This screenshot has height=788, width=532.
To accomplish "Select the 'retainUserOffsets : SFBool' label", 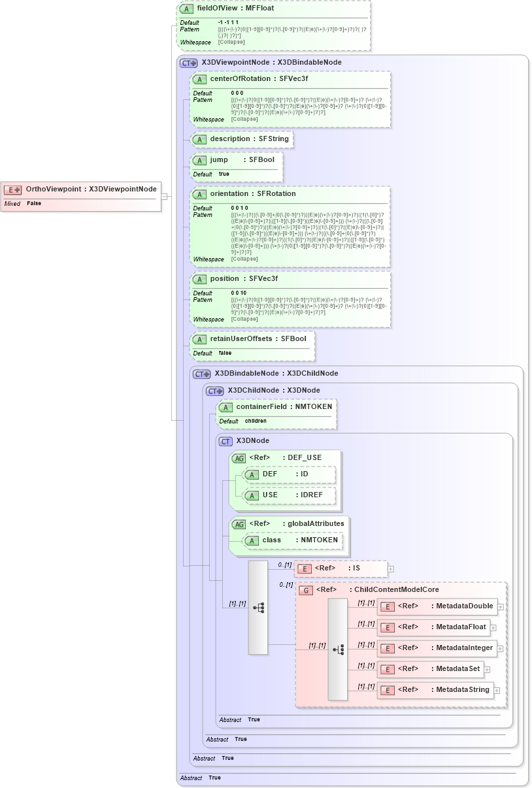I will 258,339.
